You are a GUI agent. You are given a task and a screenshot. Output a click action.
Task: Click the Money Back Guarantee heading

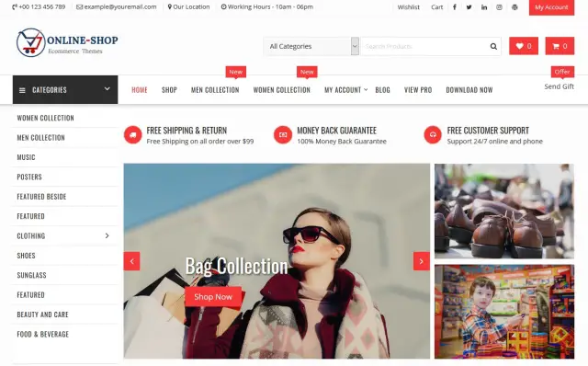337,131
